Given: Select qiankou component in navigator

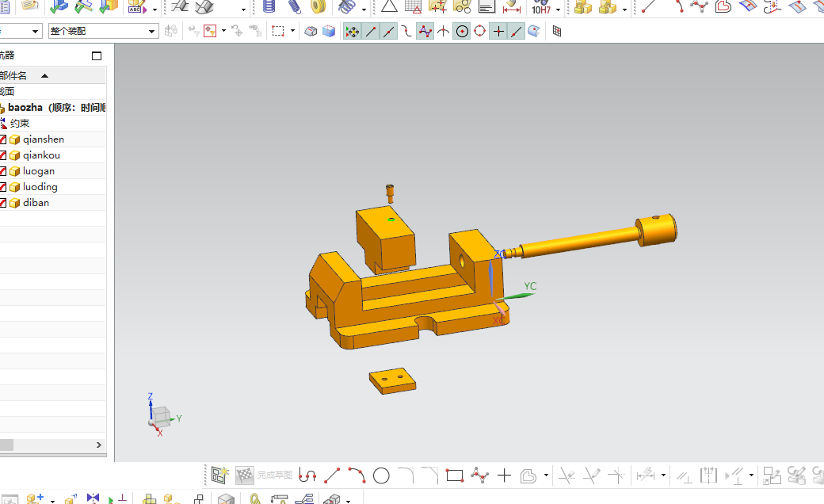Looking at the screenshot, I should coord(41,155).
